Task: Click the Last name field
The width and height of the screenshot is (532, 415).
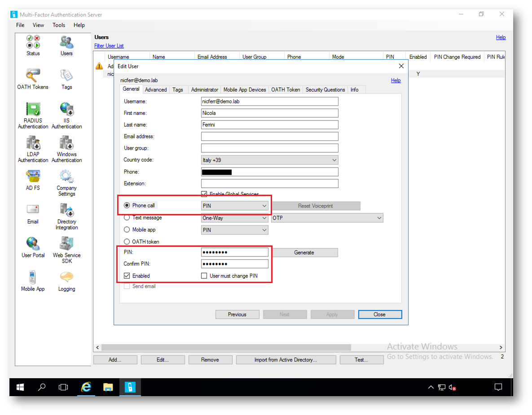Action: pos(269,124)
